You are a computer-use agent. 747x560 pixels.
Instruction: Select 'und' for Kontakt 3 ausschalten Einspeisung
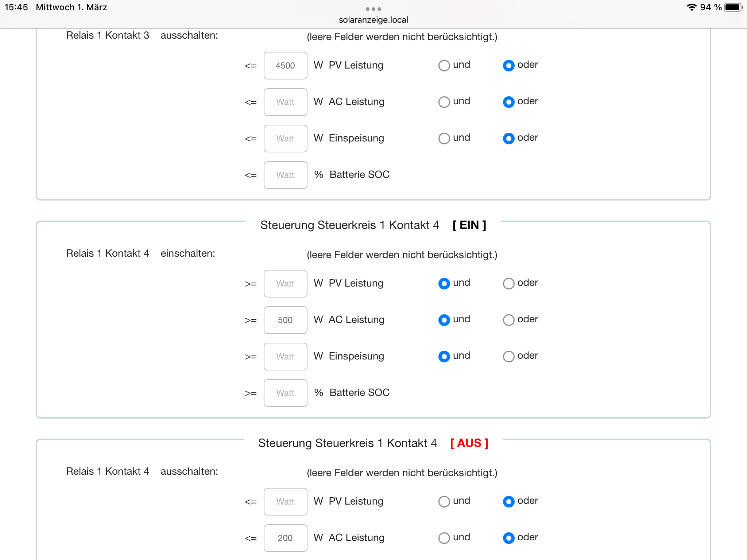tap(444, 139)
